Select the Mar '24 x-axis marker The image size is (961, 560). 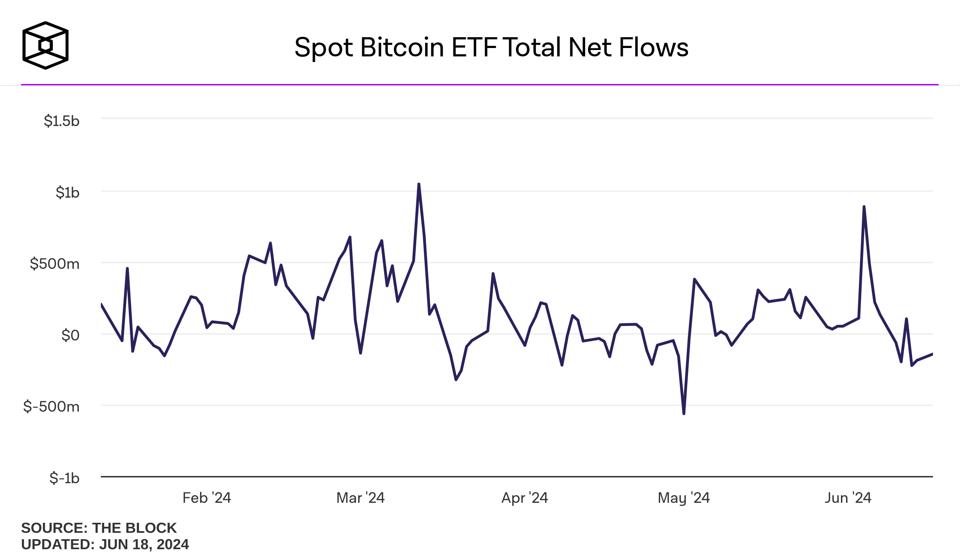point(360,498)
